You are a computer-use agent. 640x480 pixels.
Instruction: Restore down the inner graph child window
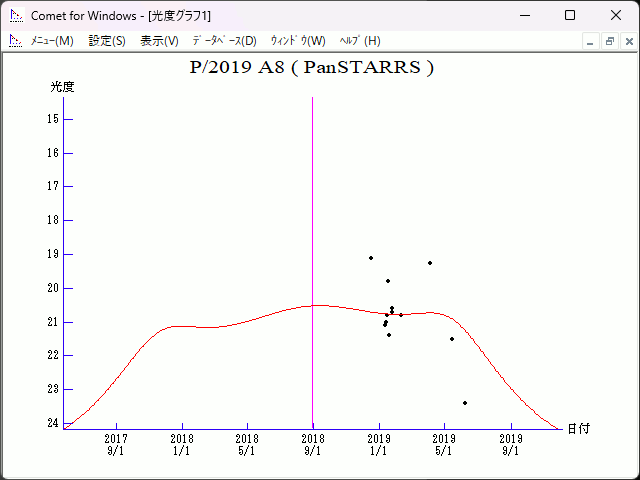click(x=609, y=41)
